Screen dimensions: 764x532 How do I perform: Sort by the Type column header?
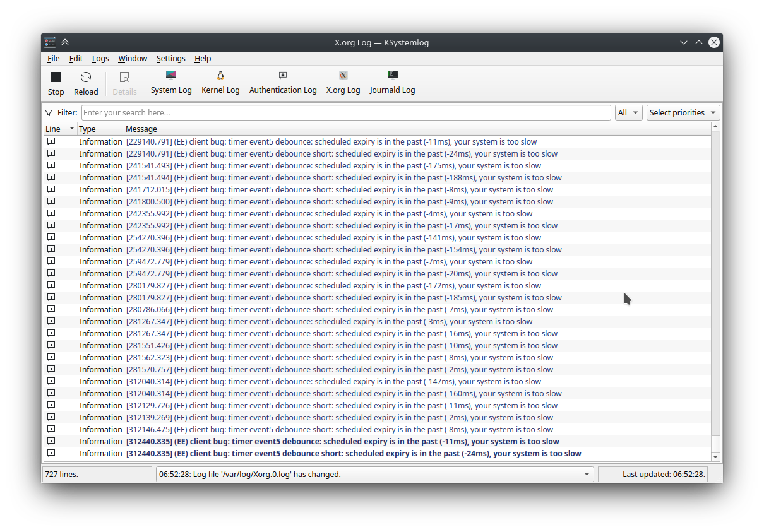100,129
